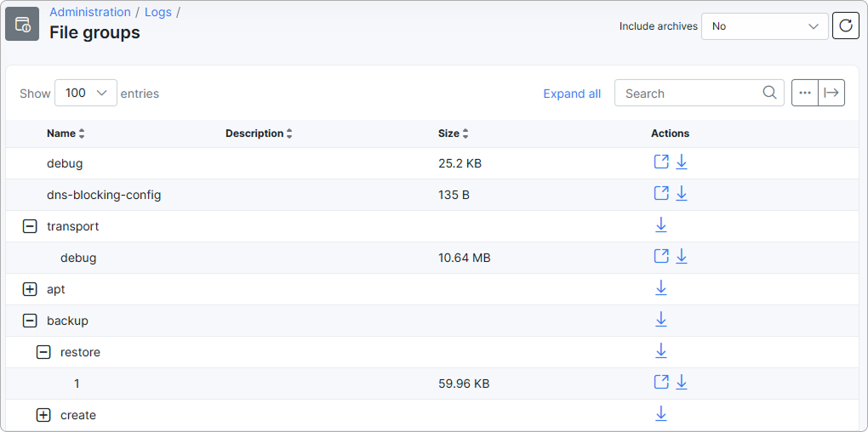
Task: Open the 10.64 MB debug log
Action: (x=661, y=257)
